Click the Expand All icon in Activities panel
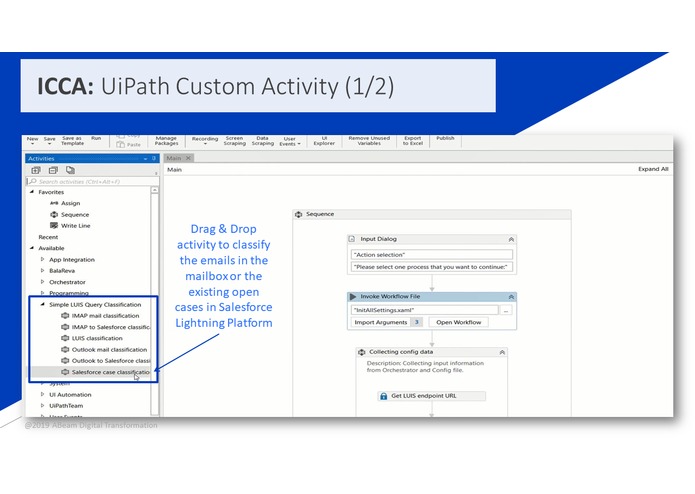Viewport: 695px width, 494px height. 36,170
